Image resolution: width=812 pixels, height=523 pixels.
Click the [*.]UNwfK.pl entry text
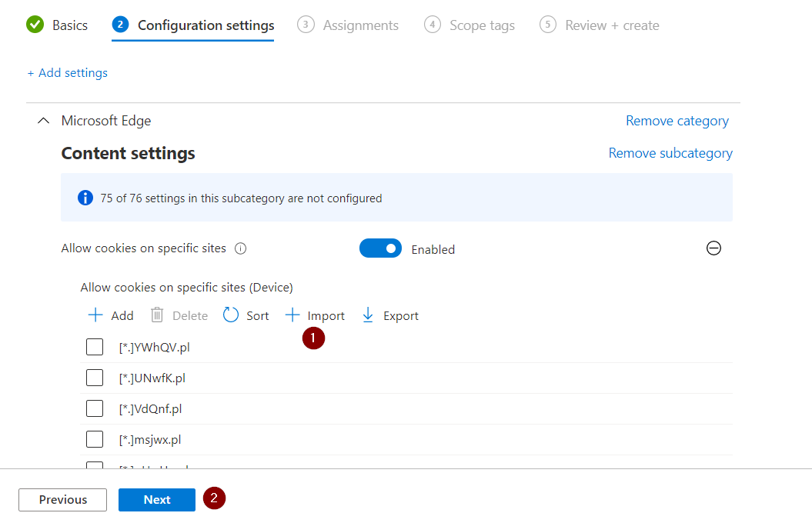(152, 378)
